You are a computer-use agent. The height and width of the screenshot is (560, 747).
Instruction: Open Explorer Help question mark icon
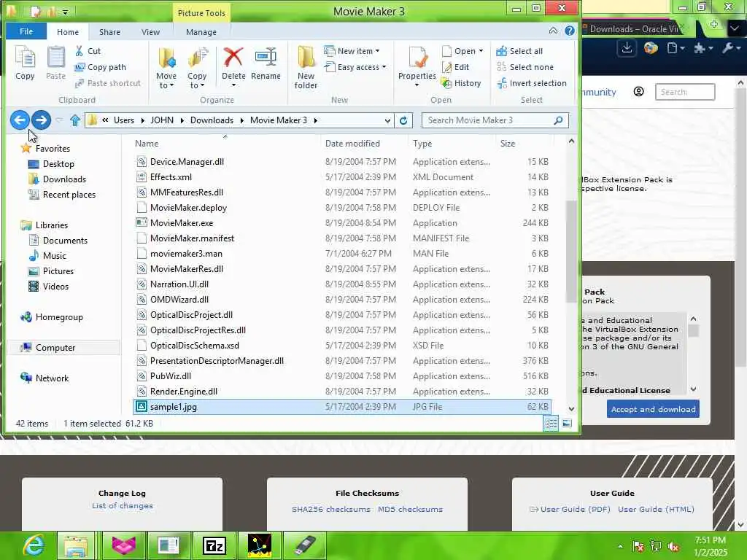(569, 31)
